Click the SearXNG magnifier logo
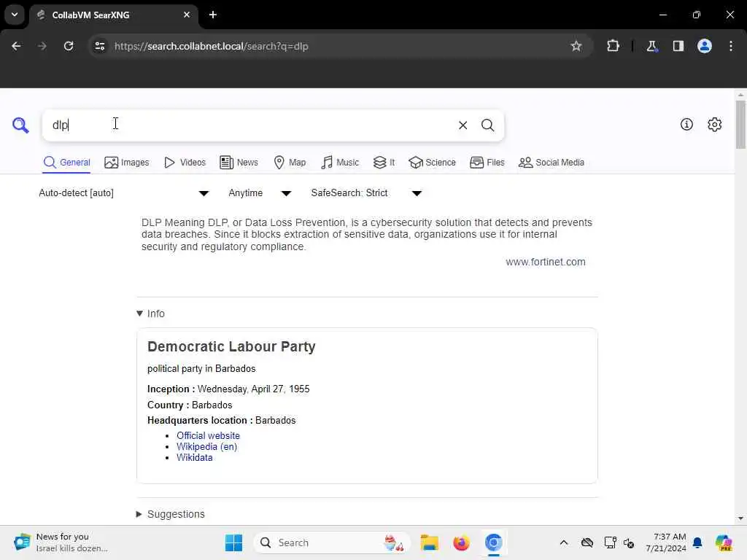747x560 pixels. coord(20,125)
